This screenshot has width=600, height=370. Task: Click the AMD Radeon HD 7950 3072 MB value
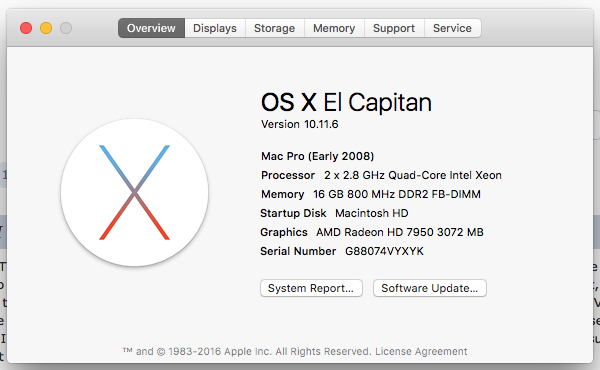pos(400,232)
